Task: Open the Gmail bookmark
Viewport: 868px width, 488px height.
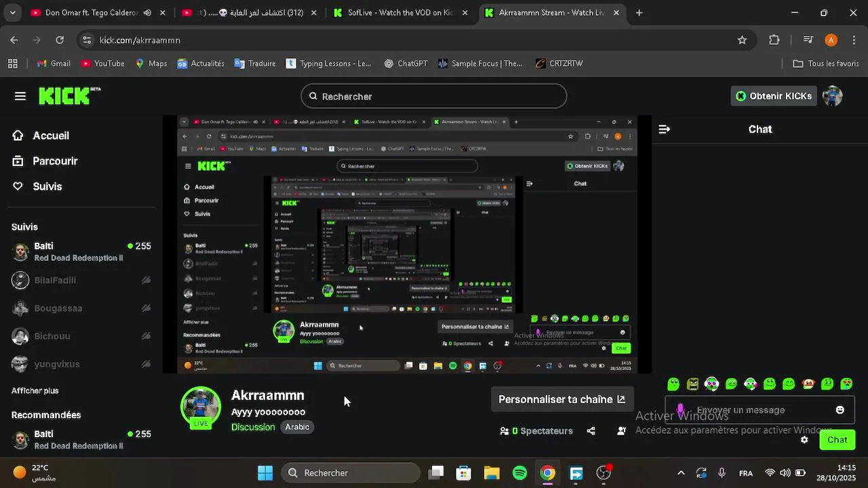Action: tap(54, 64)
